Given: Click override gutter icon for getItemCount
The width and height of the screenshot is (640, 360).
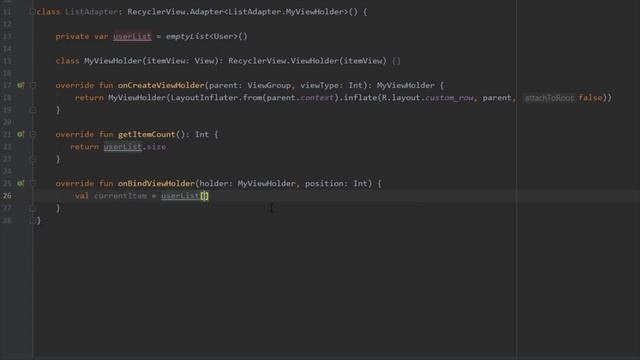Looking at the screenshot, I should (x=20, y=134).
